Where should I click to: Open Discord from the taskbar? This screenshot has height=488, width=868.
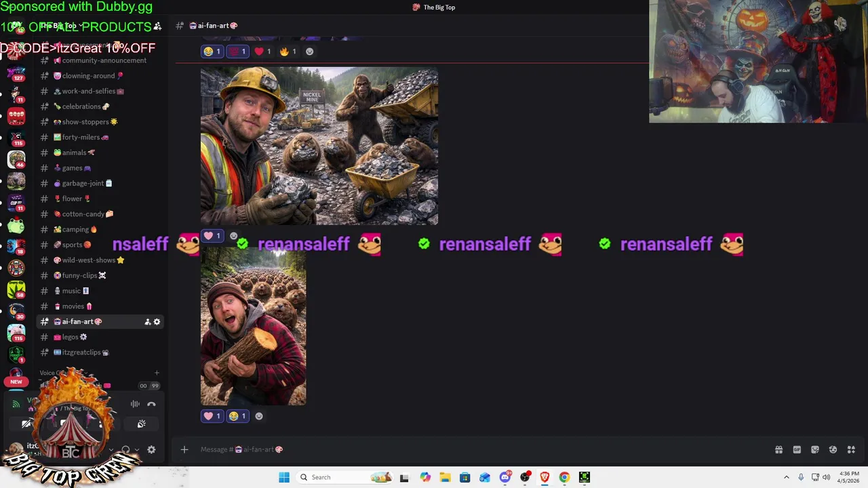coord(505,477)
